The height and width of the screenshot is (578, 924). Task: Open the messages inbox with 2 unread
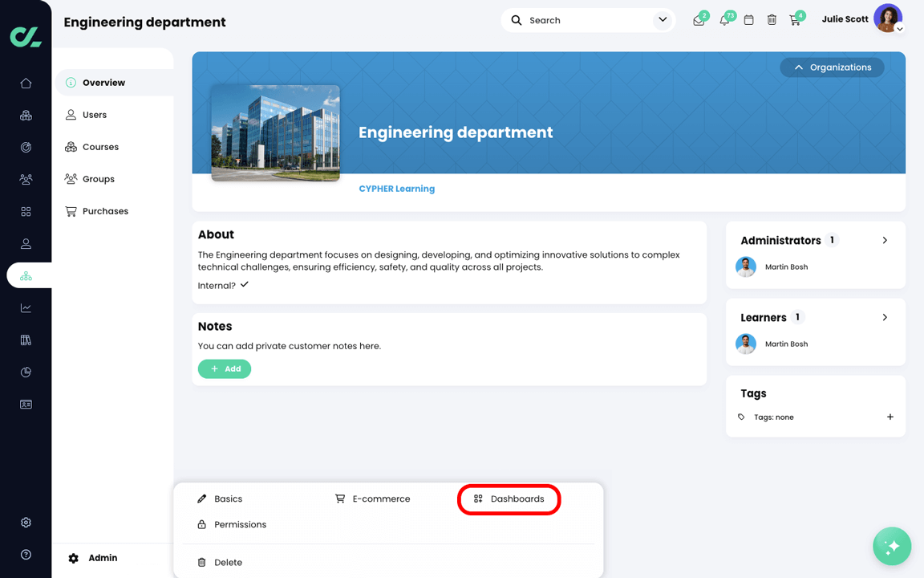(x=699, y=19)
